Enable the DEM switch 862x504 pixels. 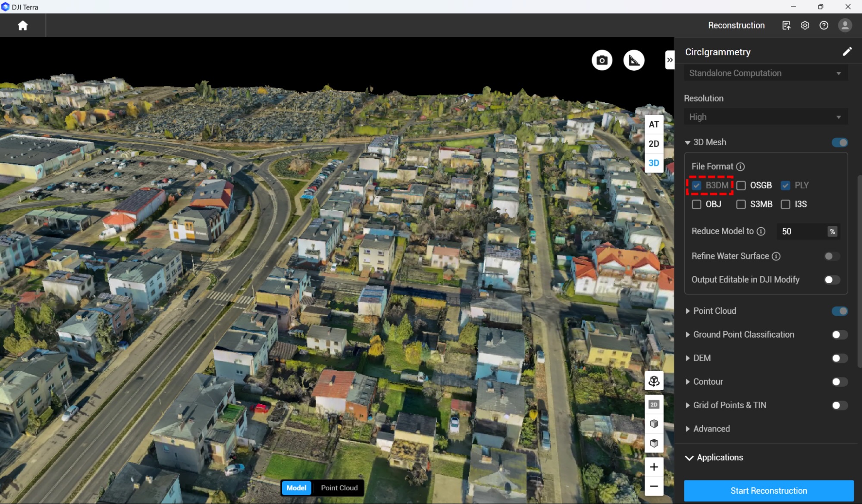coord(839,358)
